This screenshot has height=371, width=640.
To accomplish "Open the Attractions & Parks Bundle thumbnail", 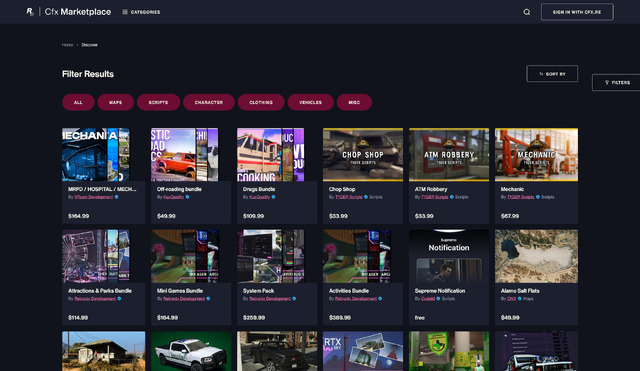I will (96, 256).
